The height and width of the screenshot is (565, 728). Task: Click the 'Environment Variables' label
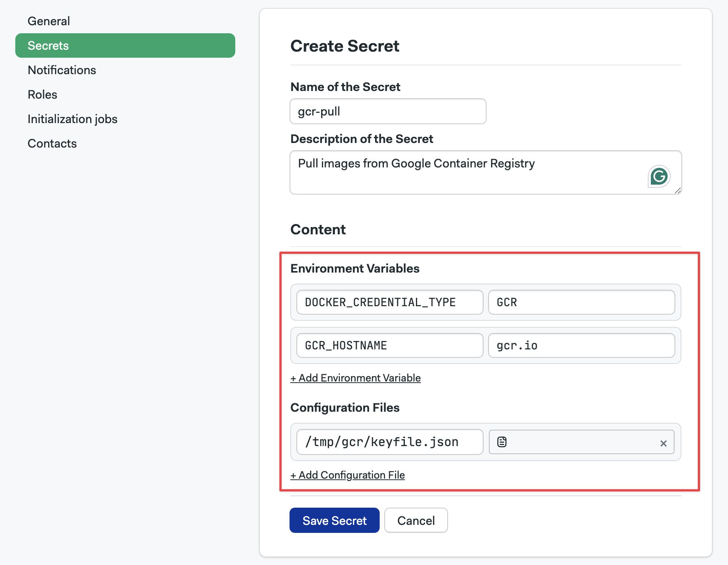click(x=355, y=268)
